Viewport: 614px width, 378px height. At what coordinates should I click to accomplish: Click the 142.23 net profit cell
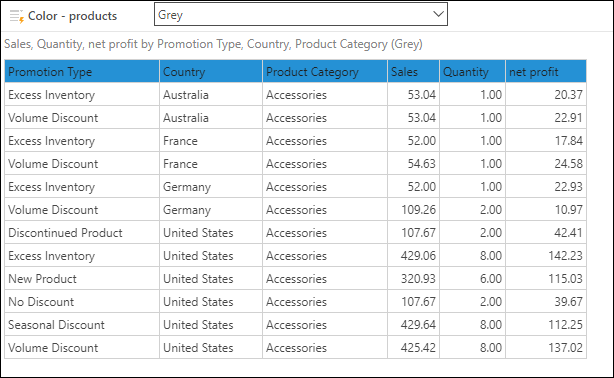(x=546, y=256)
